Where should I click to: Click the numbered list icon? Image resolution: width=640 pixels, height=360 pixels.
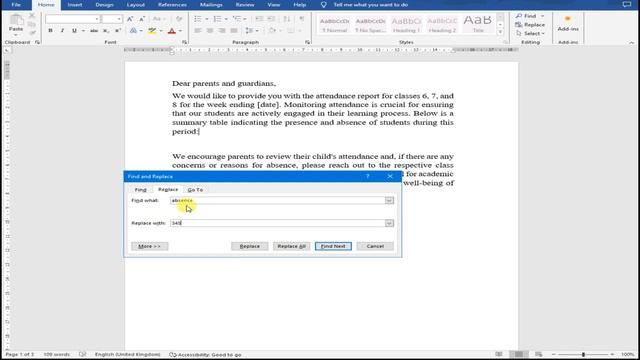coord(217,19)
